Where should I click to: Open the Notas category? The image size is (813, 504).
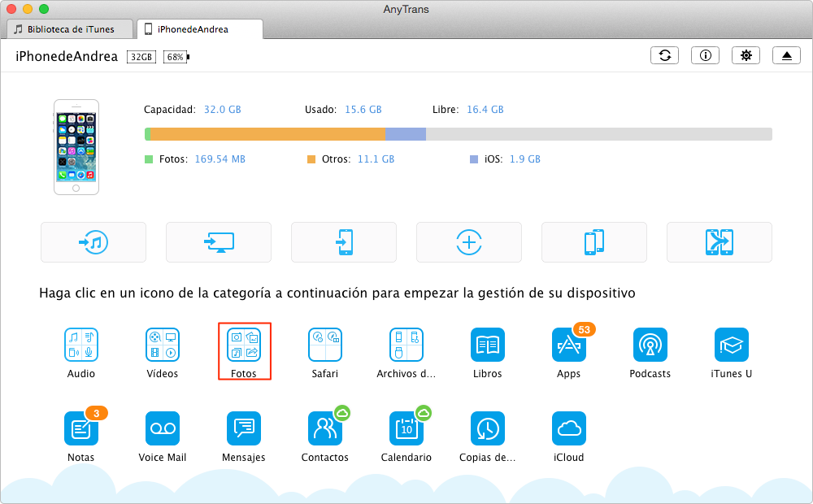pyautogui.click(x=81, y=428)
